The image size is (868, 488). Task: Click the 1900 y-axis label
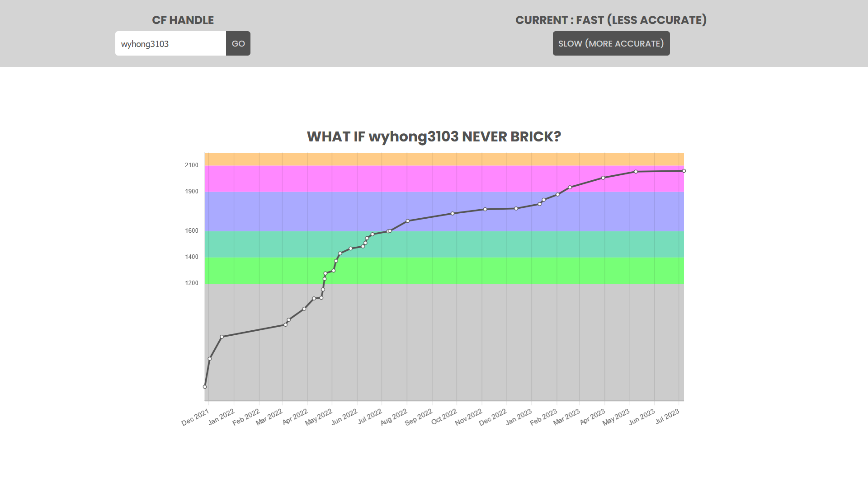[192, 192]
